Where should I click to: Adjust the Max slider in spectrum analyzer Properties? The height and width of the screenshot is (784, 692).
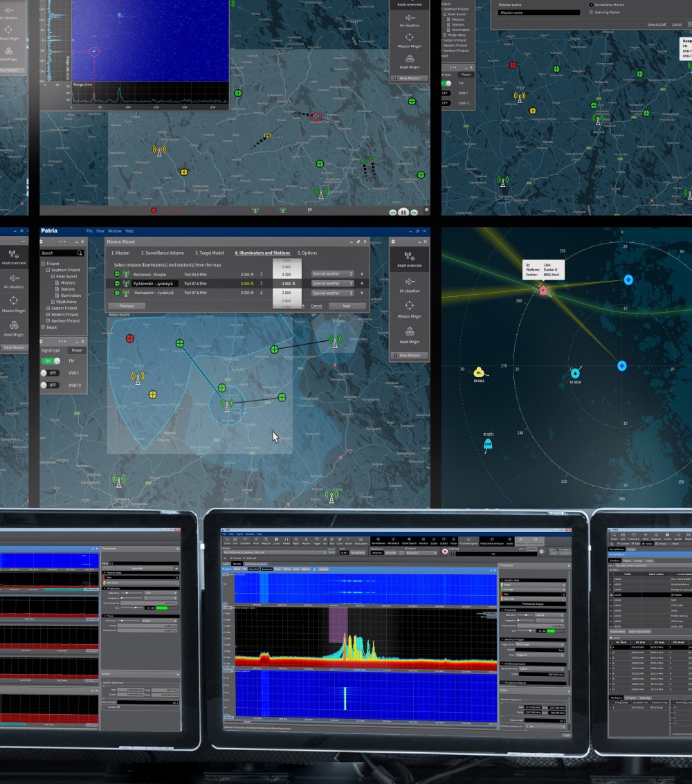point(525,615)
